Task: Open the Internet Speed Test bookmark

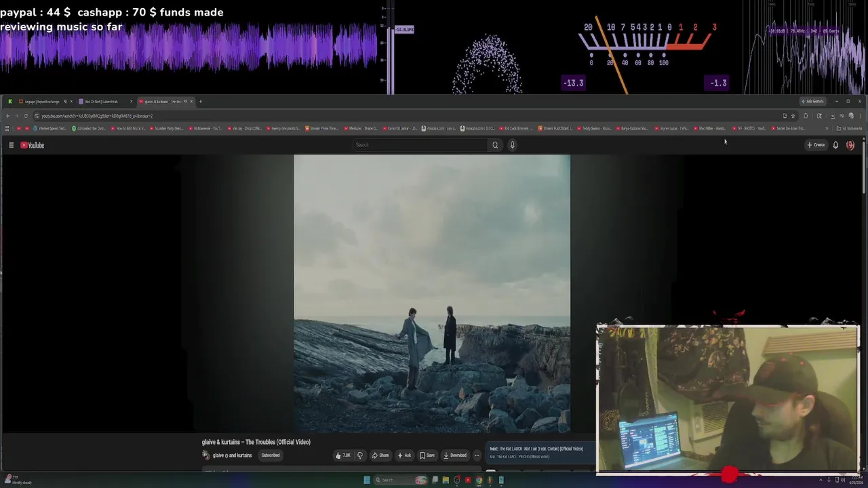Action: tap(50, 128)
